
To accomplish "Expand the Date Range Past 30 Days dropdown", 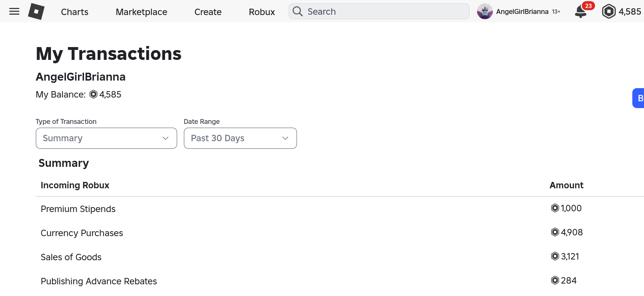I will coord(240,138).
